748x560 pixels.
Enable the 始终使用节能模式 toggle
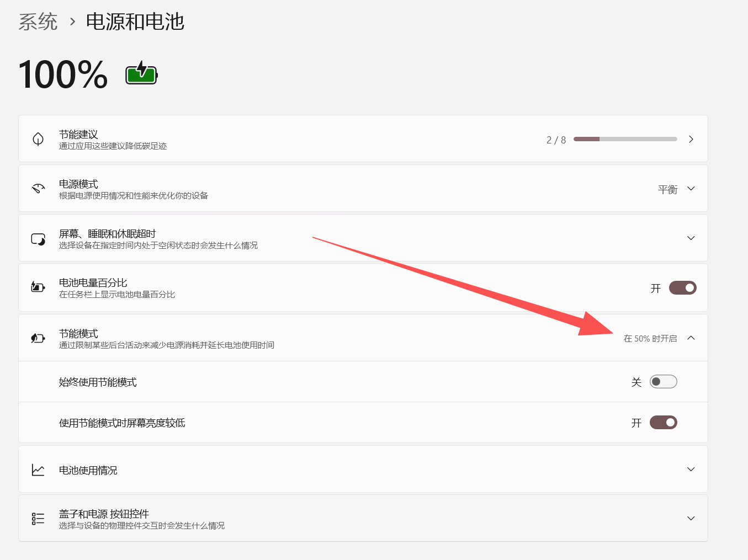(664, 382)
